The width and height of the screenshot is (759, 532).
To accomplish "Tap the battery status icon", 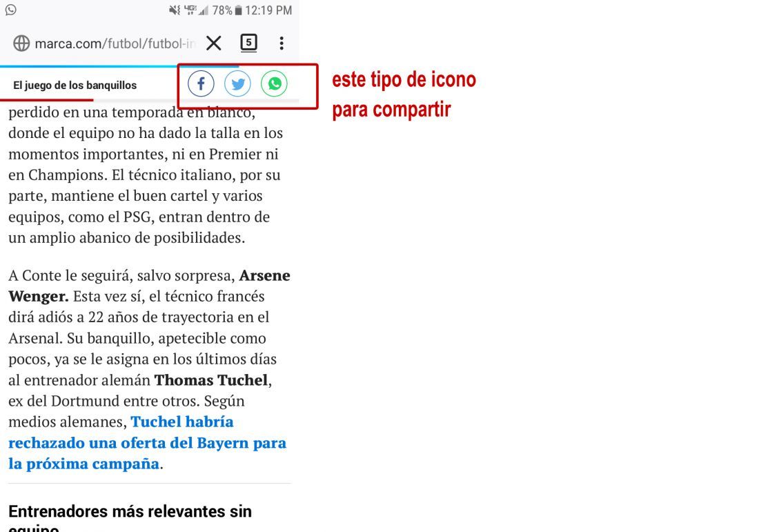I will point(238,10).
